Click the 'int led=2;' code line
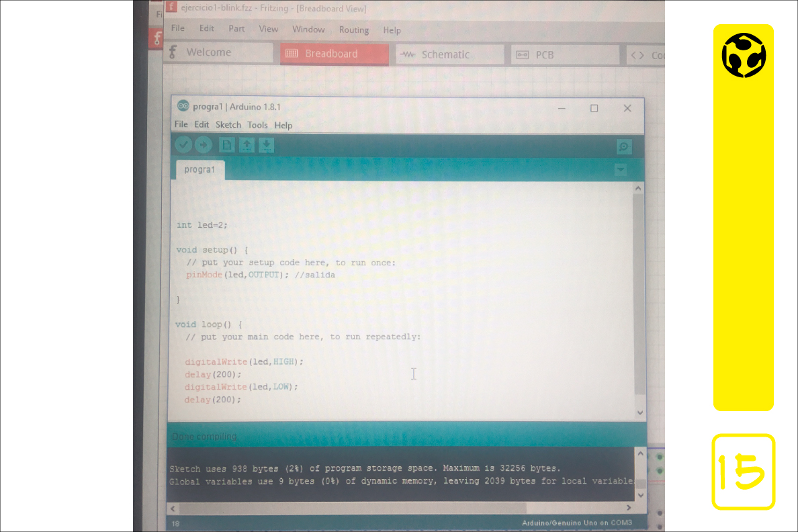This screenshot has height=532, width=798. (x=202, y=225)
